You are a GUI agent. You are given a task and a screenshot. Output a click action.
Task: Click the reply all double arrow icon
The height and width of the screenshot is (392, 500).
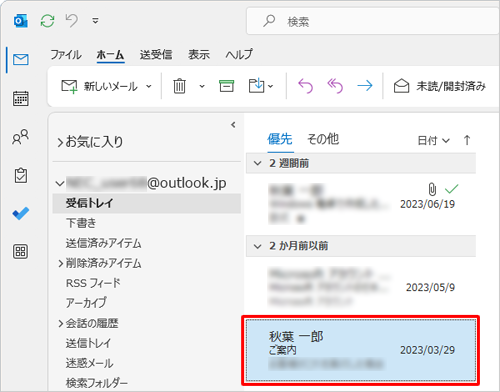point(335,86)
